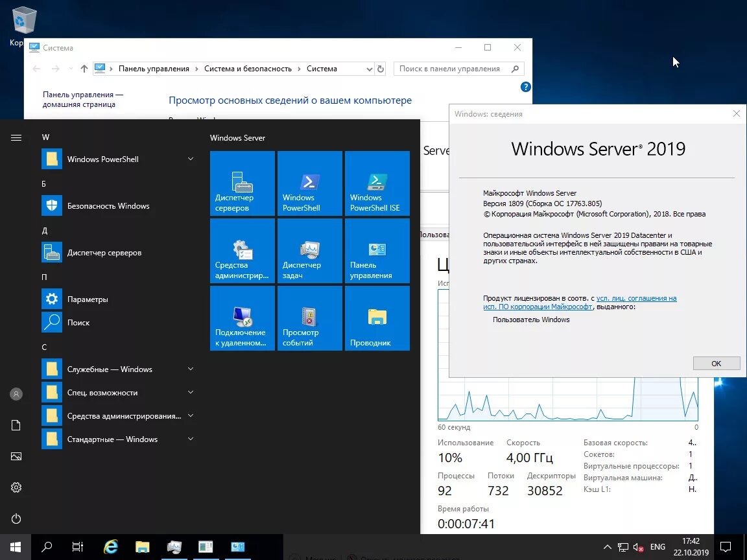Open Просмотр событий (Event Viewer) tile
The image size is (747, 560).
(309, 318)
